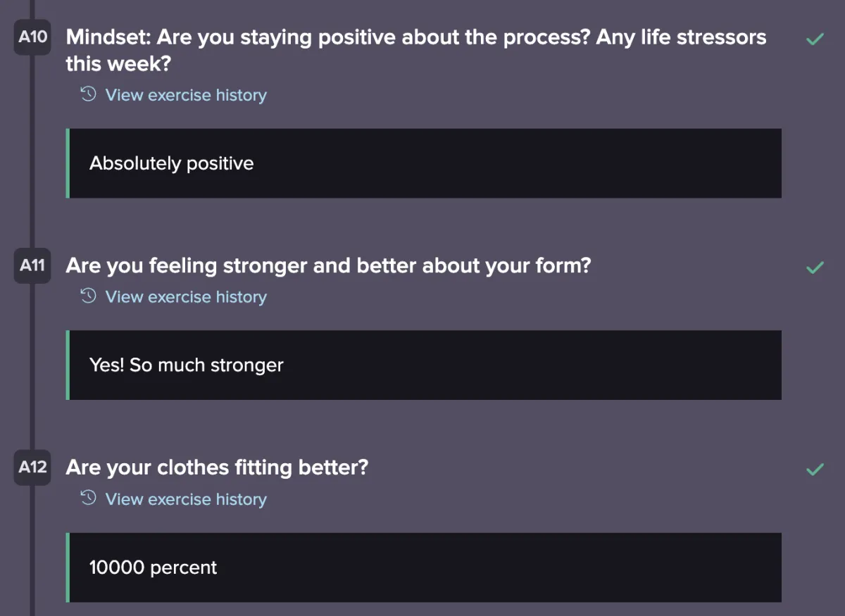845x616 pixels.
Task: Click the '10000 percent' answer field
Action: click(x=425, y=567)
